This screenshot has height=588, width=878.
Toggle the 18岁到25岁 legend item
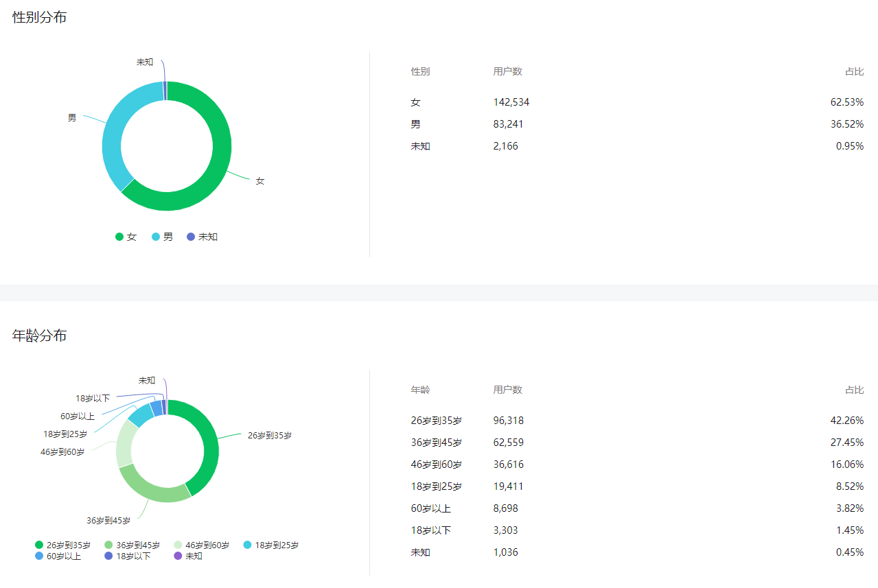point(271,545)
